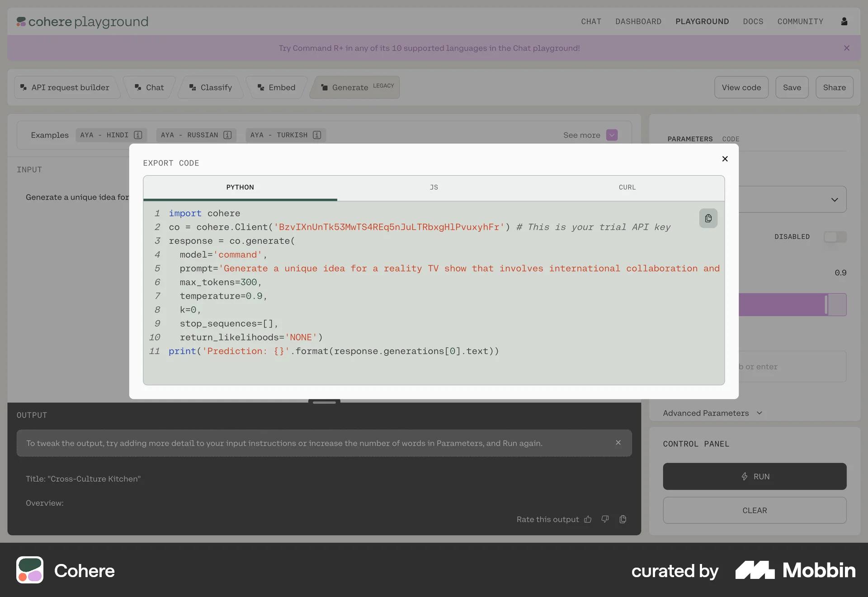The height and width of the screenshot is (597, 868).
Task: Rate the output with thumbs up
Action: point(588,519)
